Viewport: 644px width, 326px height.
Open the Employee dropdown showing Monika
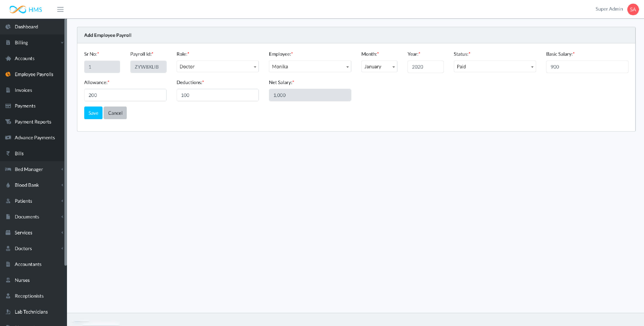(310, 67)
